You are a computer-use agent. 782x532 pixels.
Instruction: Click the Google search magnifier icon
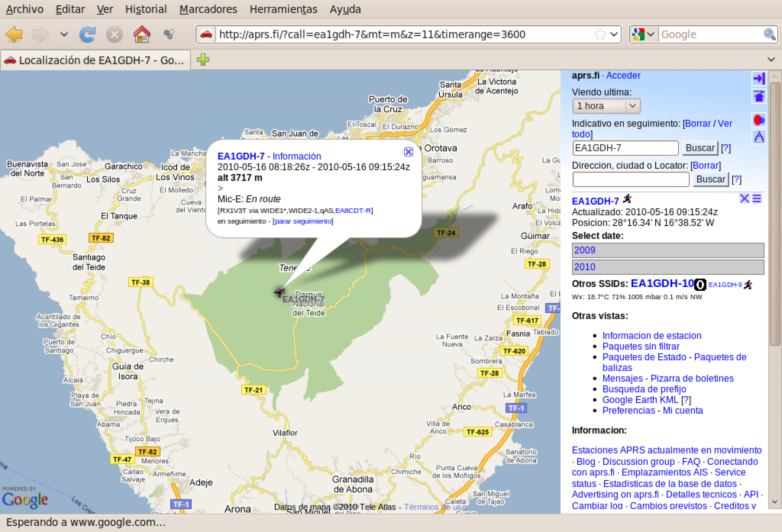coord(769,34)
